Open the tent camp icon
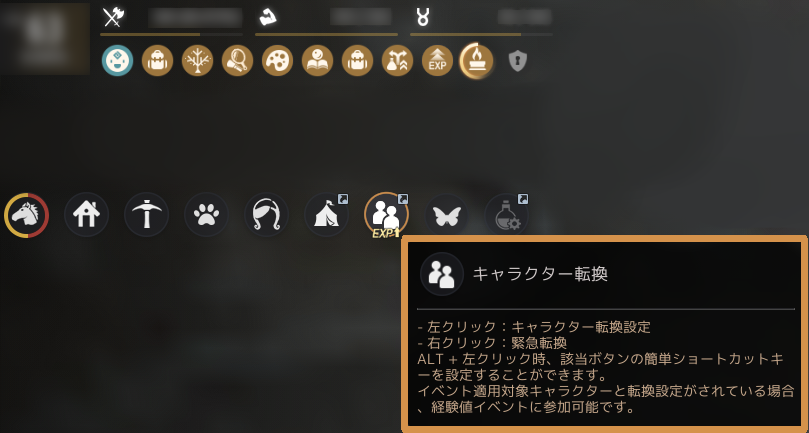 pyautogui.click(x=327, y=215)
